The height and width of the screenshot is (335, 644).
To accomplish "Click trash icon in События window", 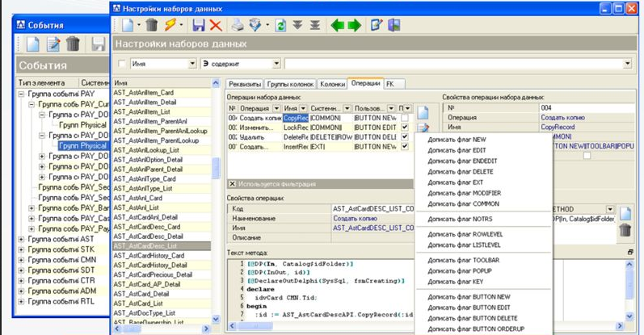I will [73, 44].
